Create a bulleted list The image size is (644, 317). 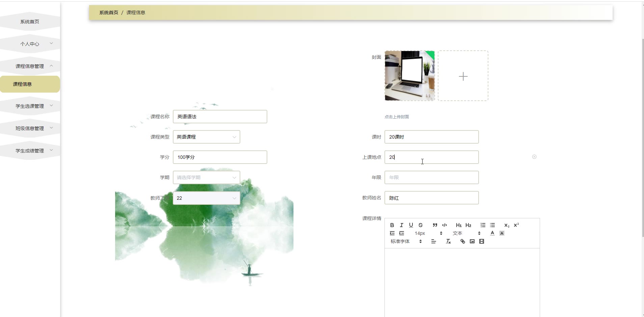pos(492,225)
